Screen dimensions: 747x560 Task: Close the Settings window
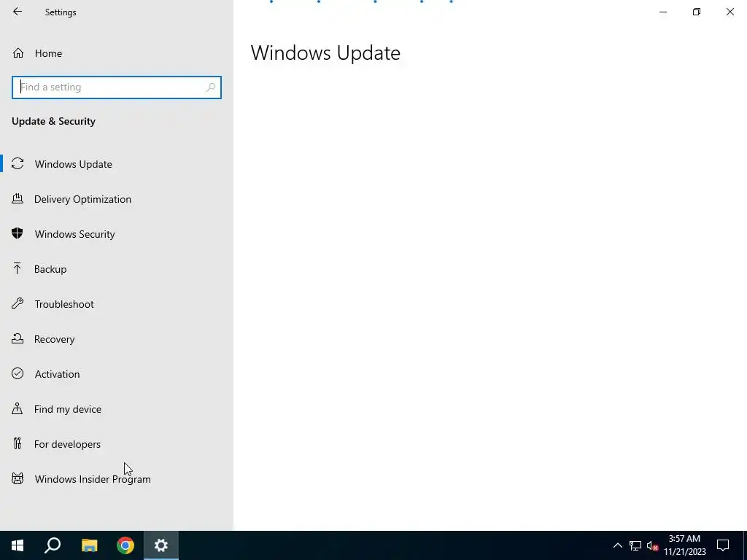coord(729,12)
